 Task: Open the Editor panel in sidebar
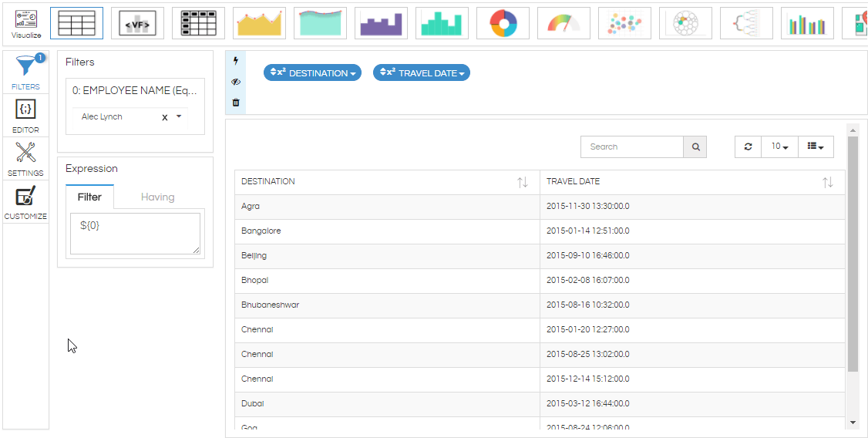click(x=25, y=115)
